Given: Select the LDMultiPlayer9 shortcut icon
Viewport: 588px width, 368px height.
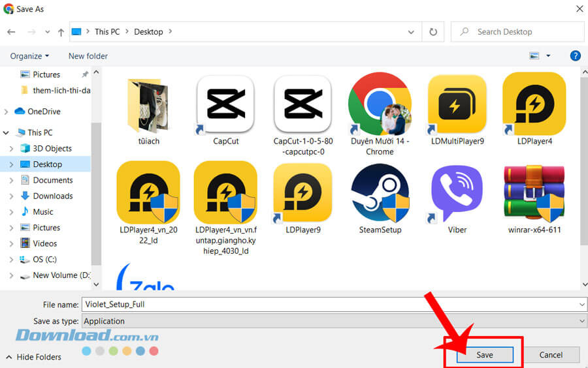Looking at the screenshot, I should click(x=457, y=104).
